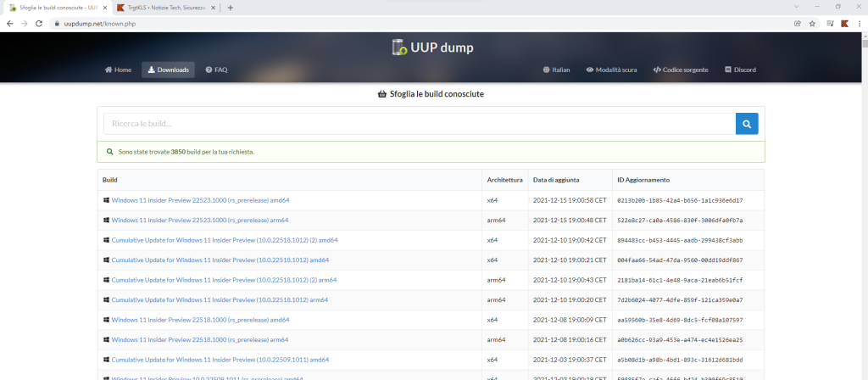The image size is (868, 380).
Task: Reload the page with browser refresh icon
Action: tap(40, 24)
